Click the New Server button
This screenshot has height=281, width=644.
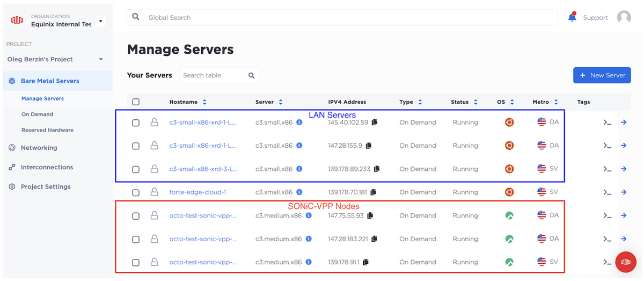coord(602,75)
